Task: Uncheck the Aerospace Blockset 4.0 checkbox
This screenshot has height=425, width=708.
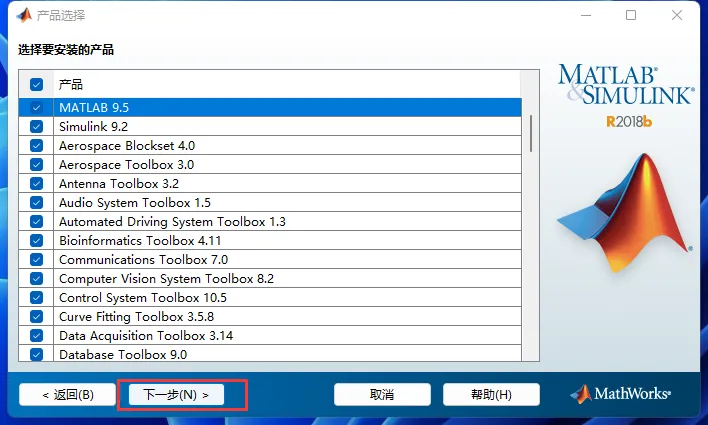Action: tap(36, 145)
